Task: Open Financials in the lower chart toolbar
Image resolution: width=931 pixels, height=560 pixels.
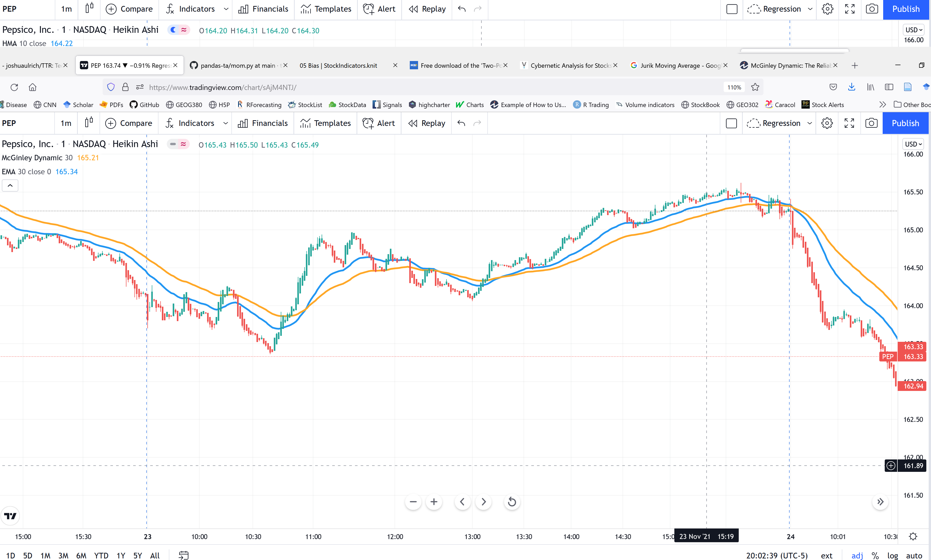Action: (x=263, y=123)
